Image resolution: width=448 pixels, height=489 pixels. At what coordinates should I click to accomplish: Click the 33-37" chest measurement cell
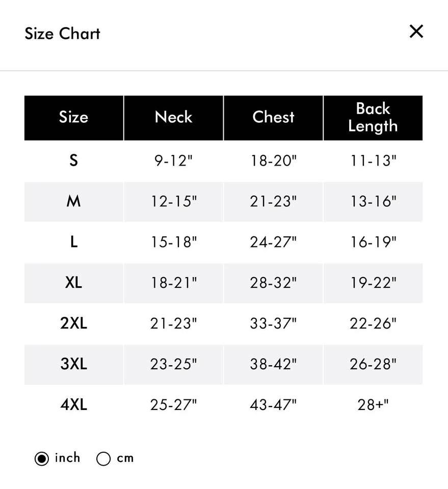click(273, 323)
